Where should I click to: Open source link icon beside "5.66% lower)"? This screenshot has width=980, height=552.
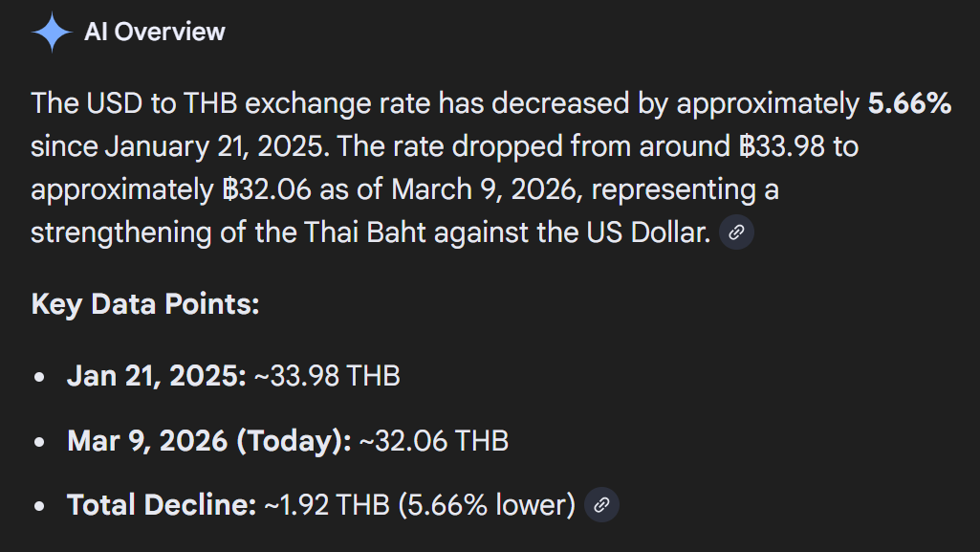click(x=601, y=505)
